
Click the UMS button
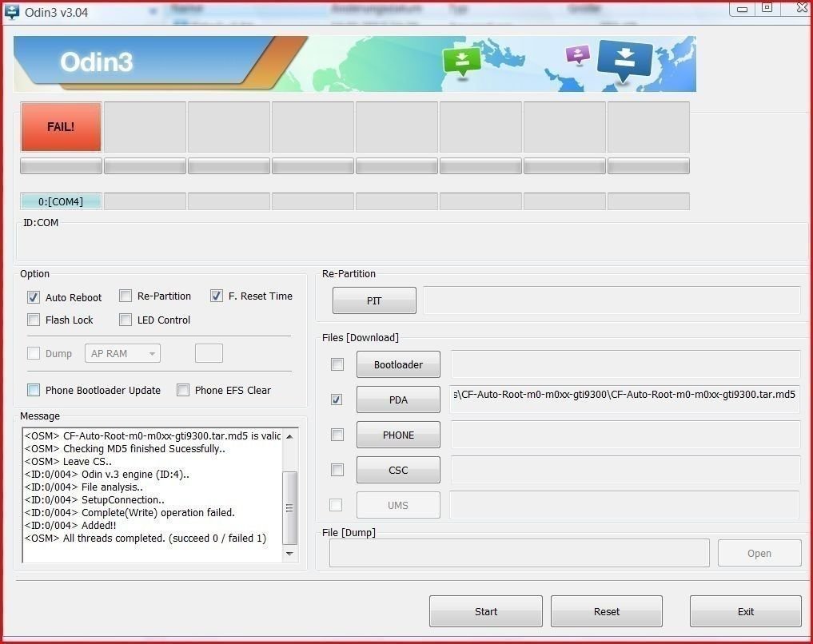coord(398,505)
